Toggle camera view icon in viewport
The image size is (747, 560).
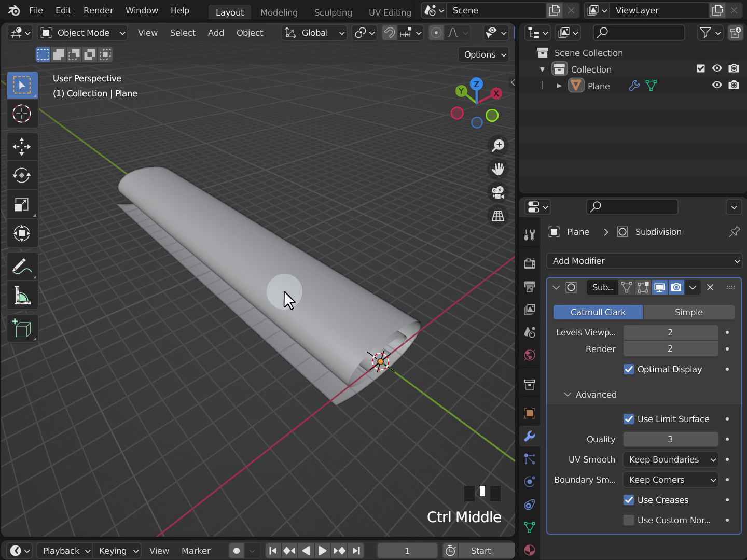click(498, 192)
